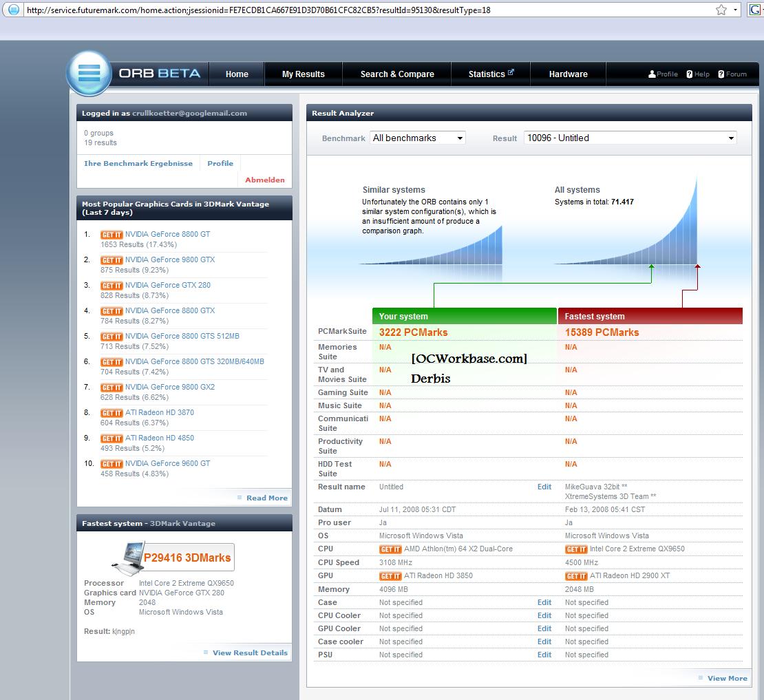Image resolution: width=764 pixels, height=700 pixels.
Task: Open the Search & Compare tab
Action: (x=397, y=74)
